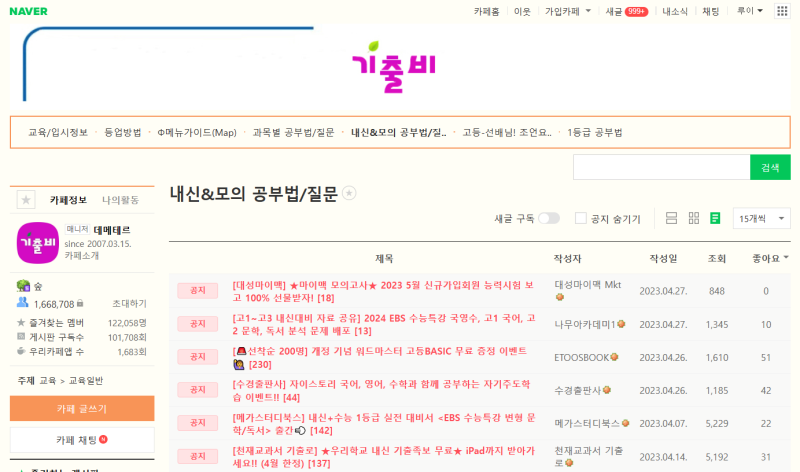Click the 작성자 column header
The image size is (800, 472).
(567, 259)
